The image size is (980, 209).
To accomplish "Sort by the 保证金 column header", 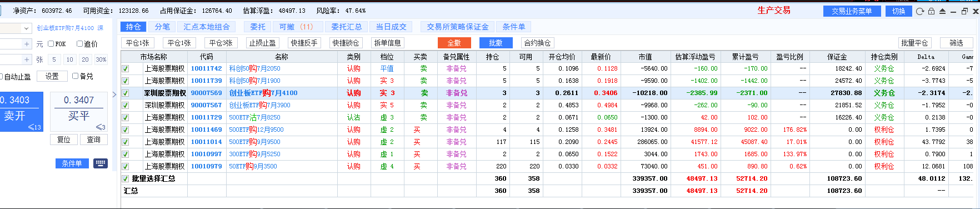I will pyautogui.click(x=837, y=57).
